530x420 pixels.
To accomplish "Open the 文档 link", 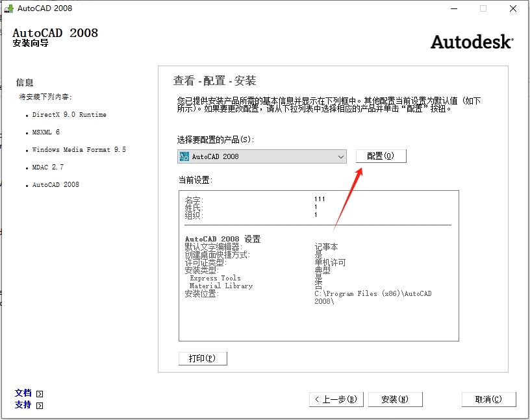I will click(x=22, y=392).
